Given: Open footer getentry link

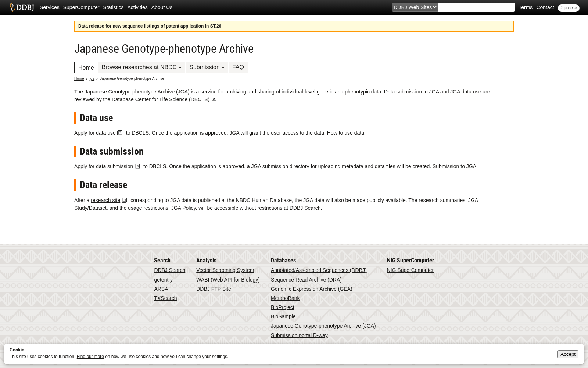Looking at the screenshot, I should click(x=163, y=280).
